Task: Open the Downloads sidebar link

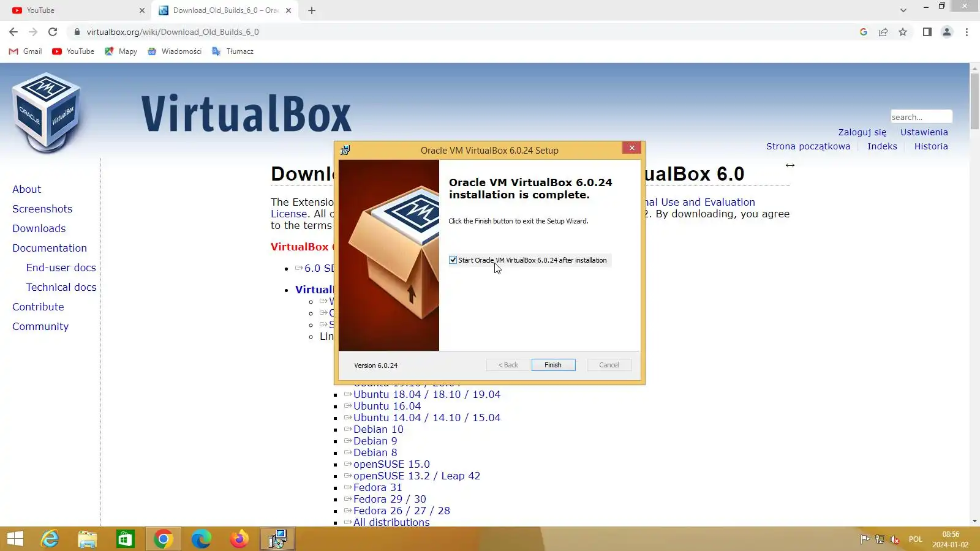Action: click(x=39, y=229)
